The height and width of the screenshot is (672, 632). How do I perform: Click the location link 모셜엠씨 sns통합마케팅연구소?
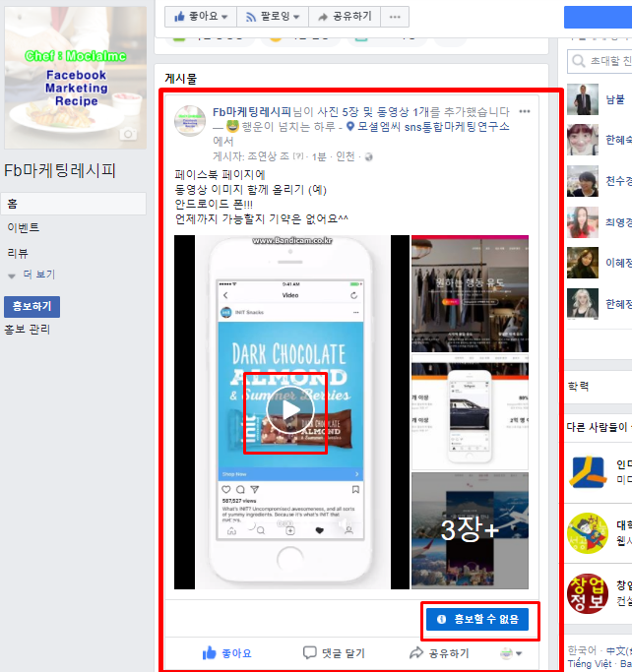click(x=433, y=127)
